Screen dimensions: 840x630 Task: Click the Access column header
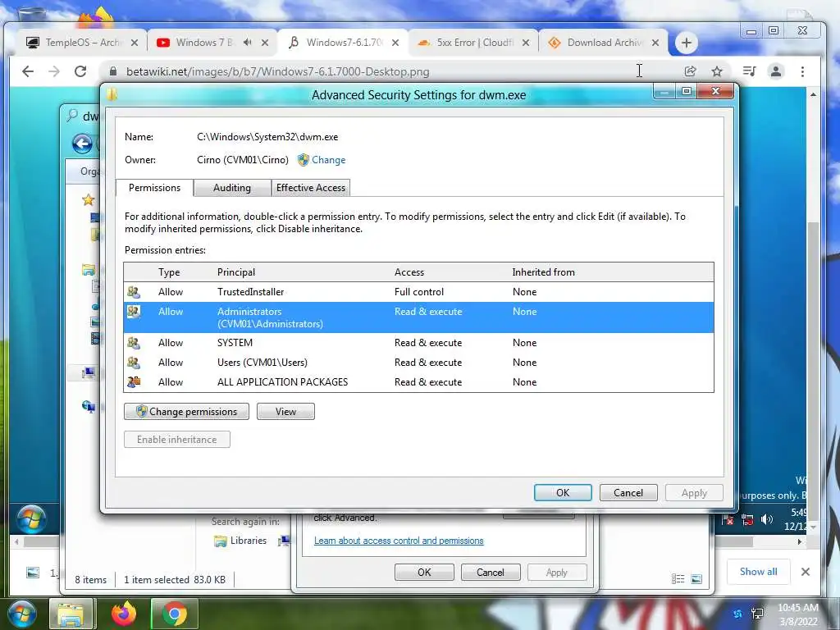[x=409, y=272]
